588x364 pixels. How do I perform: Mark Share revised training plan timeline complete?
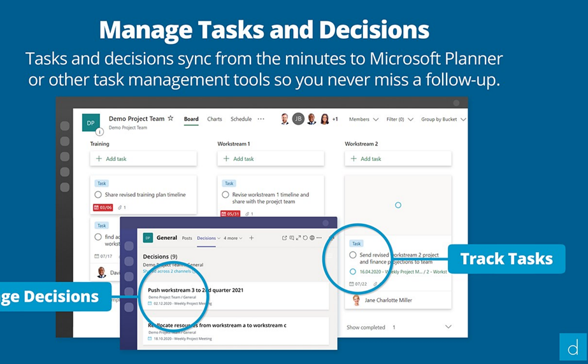(98, 195)
